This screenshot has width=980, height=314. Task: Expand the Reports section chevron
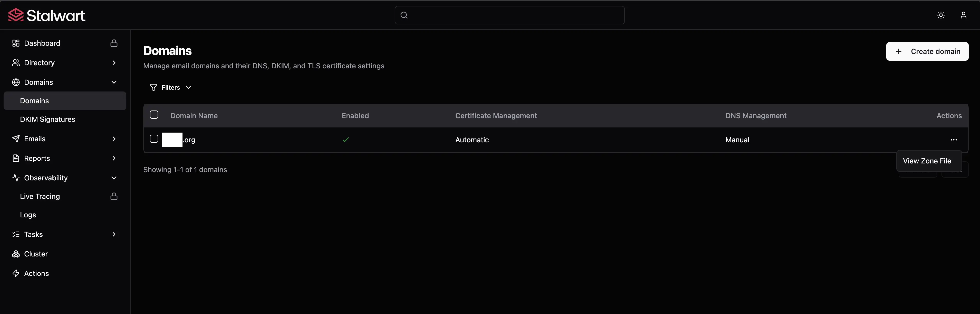[114, 158]
